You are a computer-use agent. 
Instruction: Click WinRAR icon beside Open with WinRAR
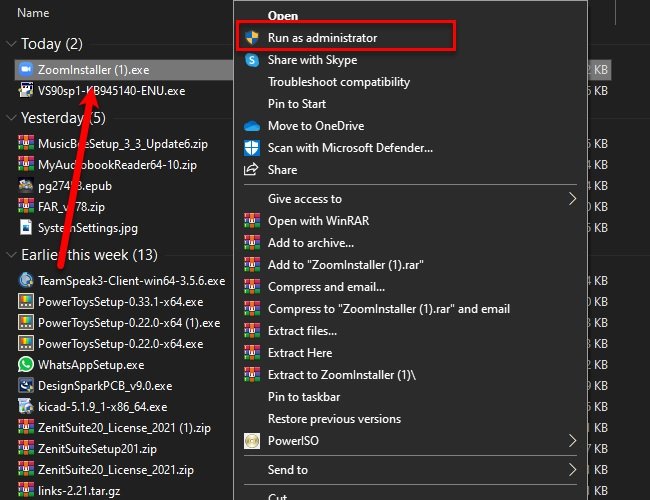[252, 221]
